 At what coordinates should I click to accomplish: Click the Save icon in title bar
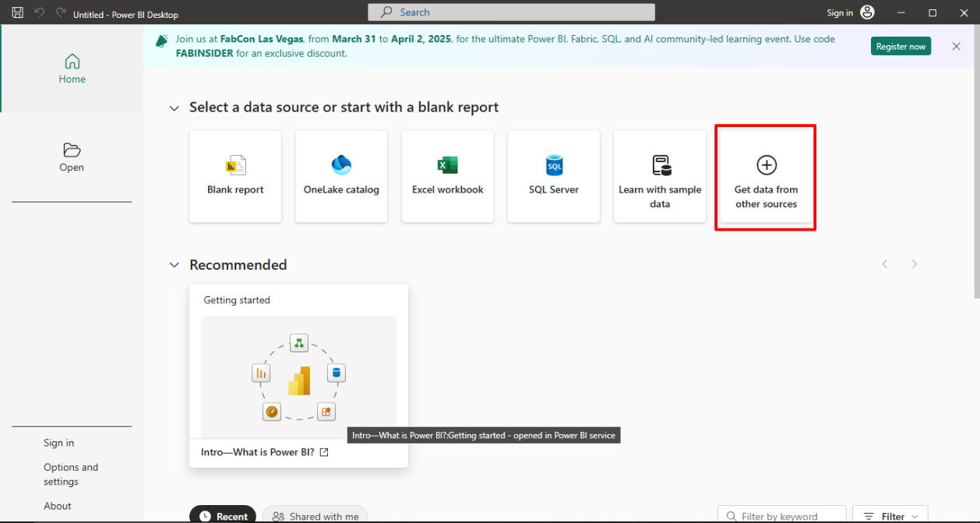click(x=17, y=13)
